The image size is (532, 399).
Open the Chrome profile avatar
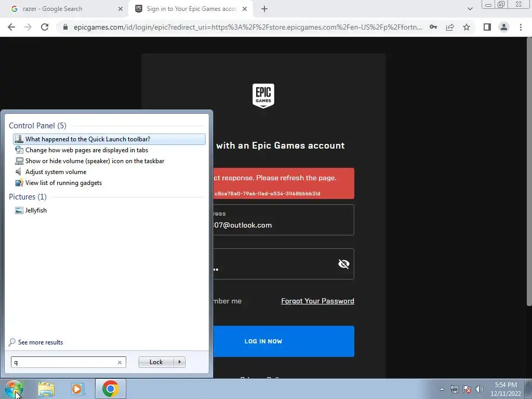click(504, 27)
